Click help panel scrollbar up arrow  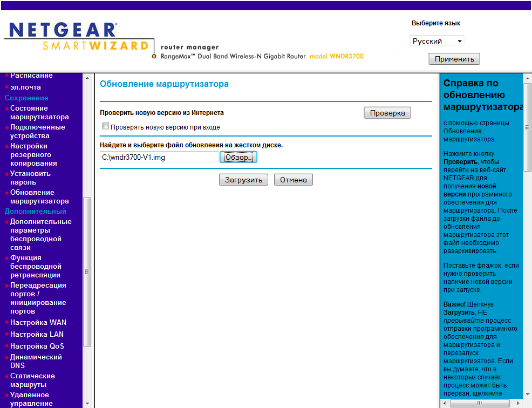(x=528, y=78)
